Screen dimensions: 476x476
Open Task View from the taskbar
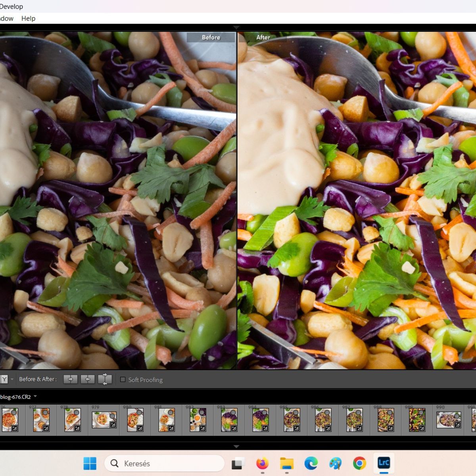pyautogui.click(x=238, y=463)
